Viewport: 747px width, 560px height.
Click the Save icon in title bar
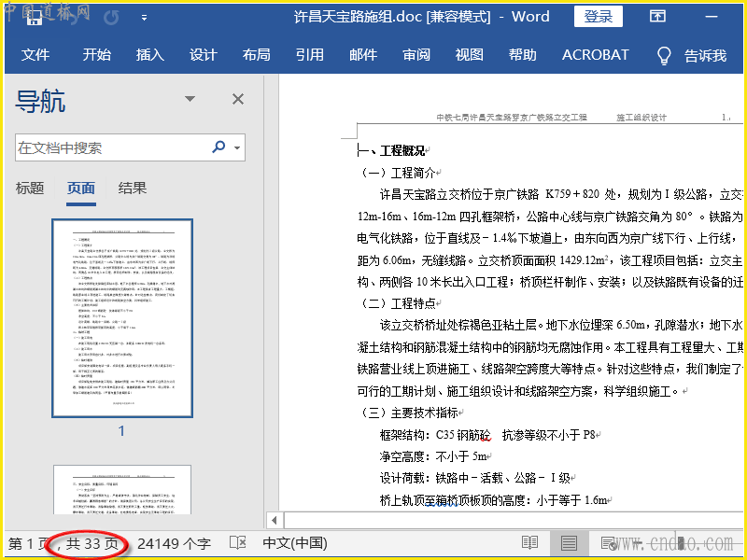35,18
